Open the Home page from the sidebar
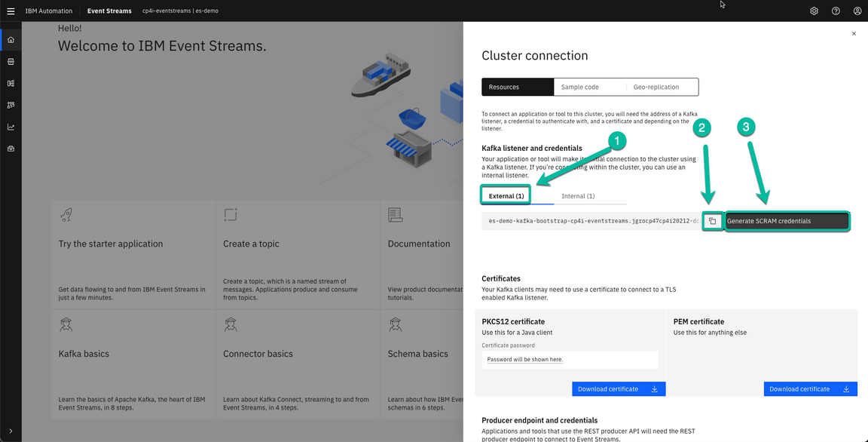868x442 pixels. pos(11,39)
